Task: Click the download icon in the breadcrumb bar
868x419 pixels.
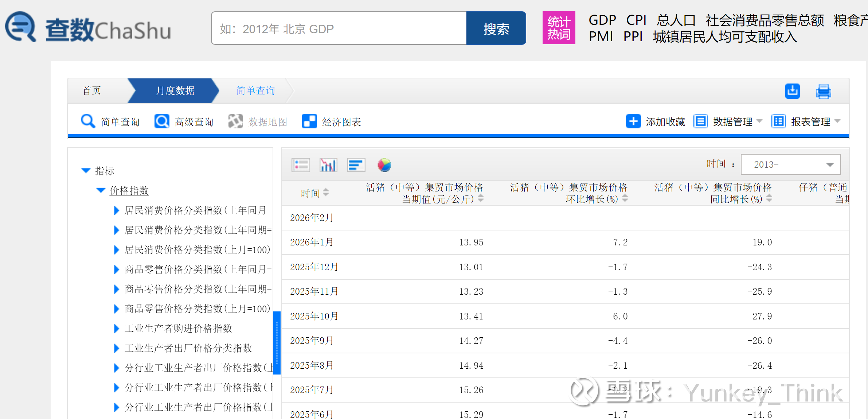Action: click(792, 91)
